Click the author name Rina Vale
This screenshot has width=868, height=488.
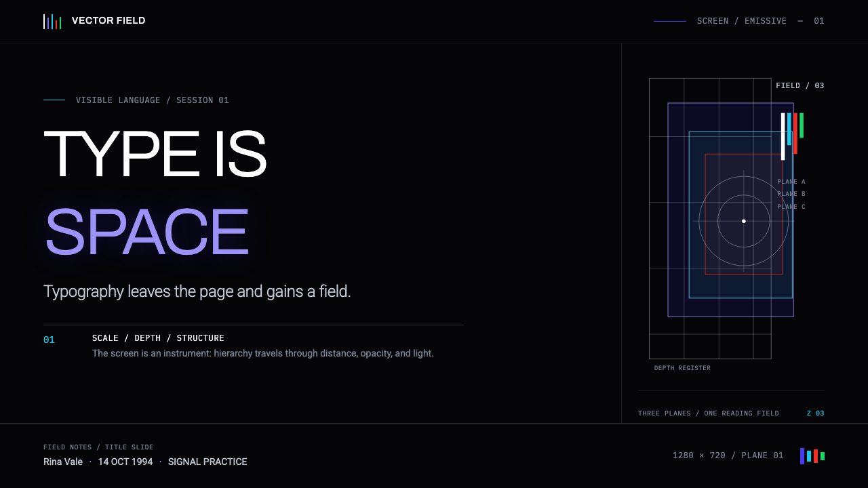coord(63,462)
